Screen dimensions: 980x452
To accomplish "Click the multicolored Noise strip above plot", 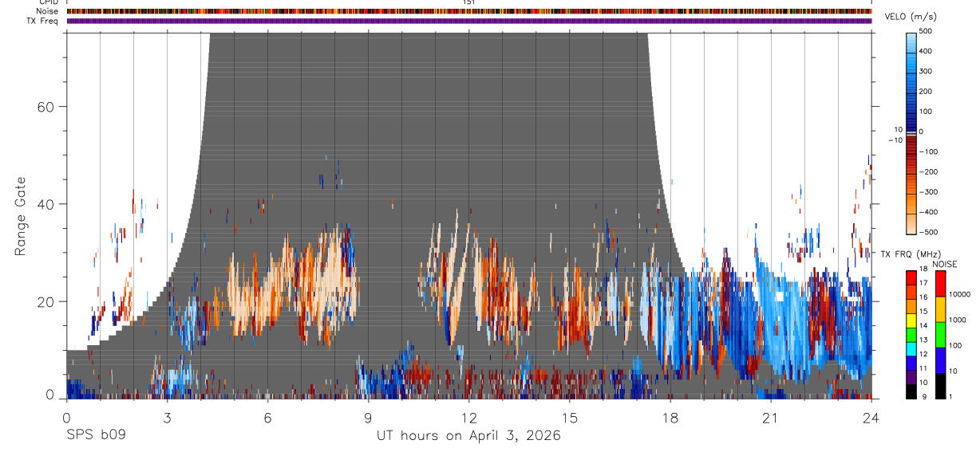I will (468, 11).
